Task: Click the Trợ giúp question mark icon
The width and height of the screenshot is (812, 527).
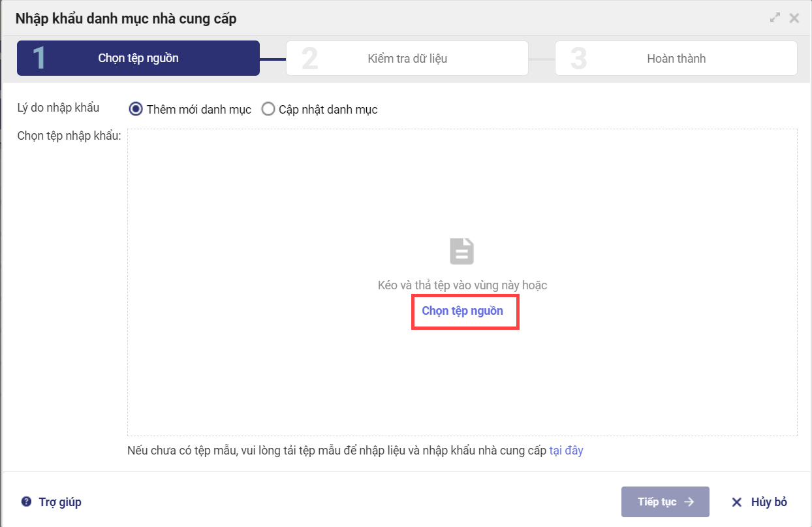Action: tap(26, 502)
